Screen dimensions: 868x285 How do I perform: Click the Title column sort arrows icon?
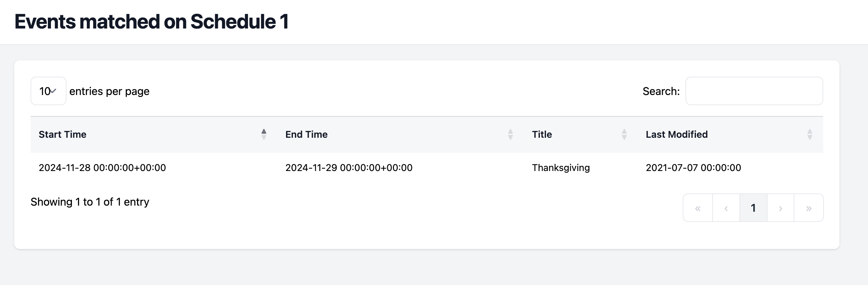[x=624, y=134]
